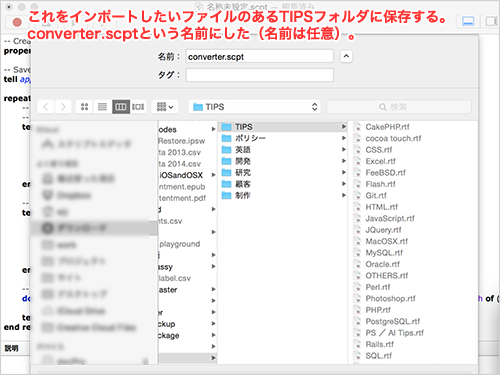
Task: Click the JQuery.rtf file
Action: [383, 230]
